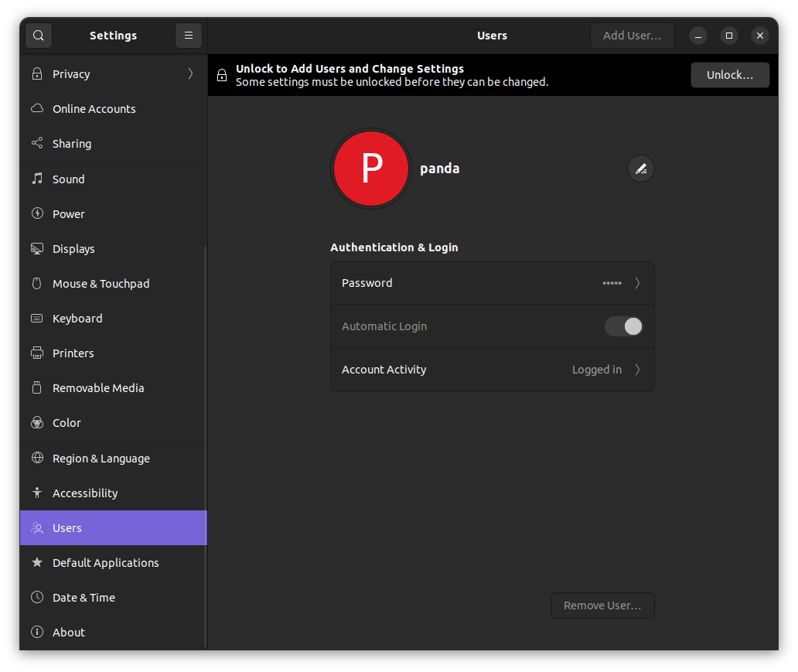Image resolution: width=798 pixels, height=672 pixels.
Task: Click the Sound music note icon
Action: pyautogui.click(x=37, y=179)
